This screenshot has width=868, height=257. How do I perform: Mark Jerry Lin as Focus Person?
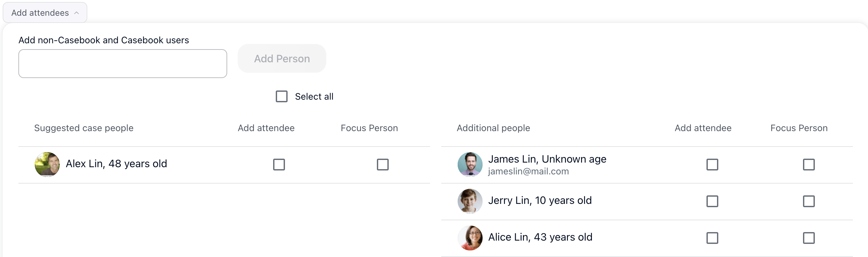click(808, 201)
